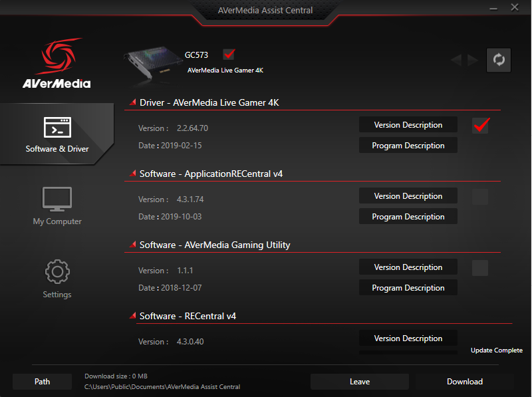This screenshot has height=397, width=532.
Task: Click the previous device left arrow
Action: [x=456, y=61]
